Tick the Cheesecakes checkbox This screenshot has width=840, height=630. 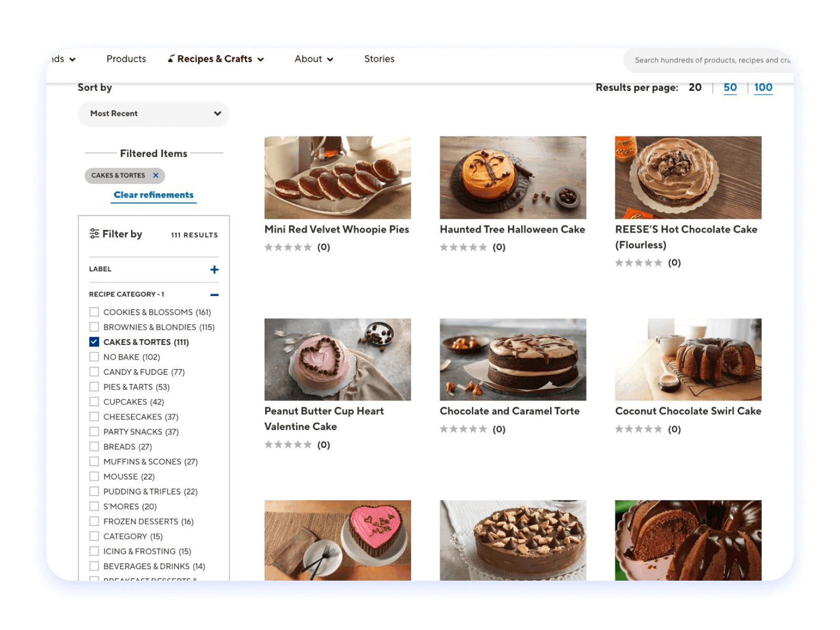tap(94, 417)
